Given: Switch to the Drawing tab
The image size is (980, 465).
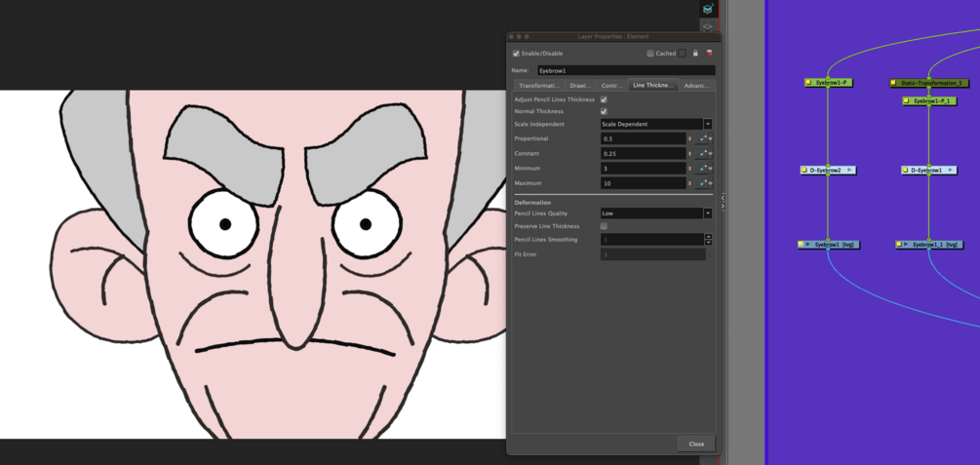Looking at the screenshot, I should [580, 86].
